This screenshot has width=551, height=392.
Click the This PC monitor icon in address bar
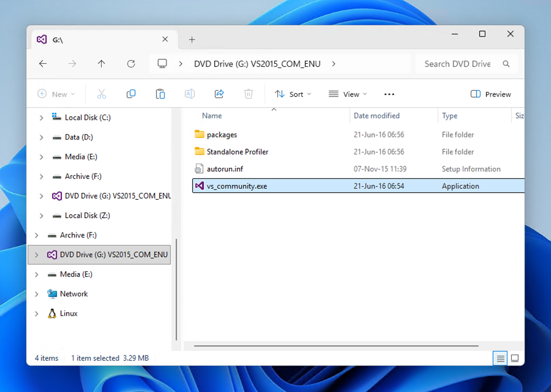162,64
